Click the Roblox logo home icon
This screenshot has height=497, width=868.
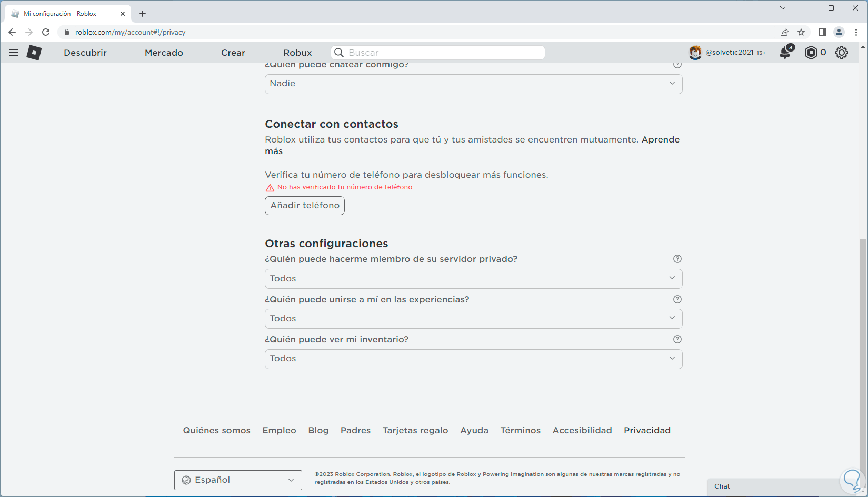(34, 53)
